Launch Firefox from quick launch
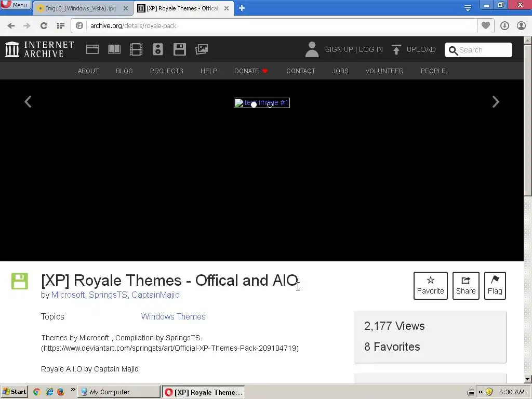Viewport: 532px width, 399px height. (61, 392)
